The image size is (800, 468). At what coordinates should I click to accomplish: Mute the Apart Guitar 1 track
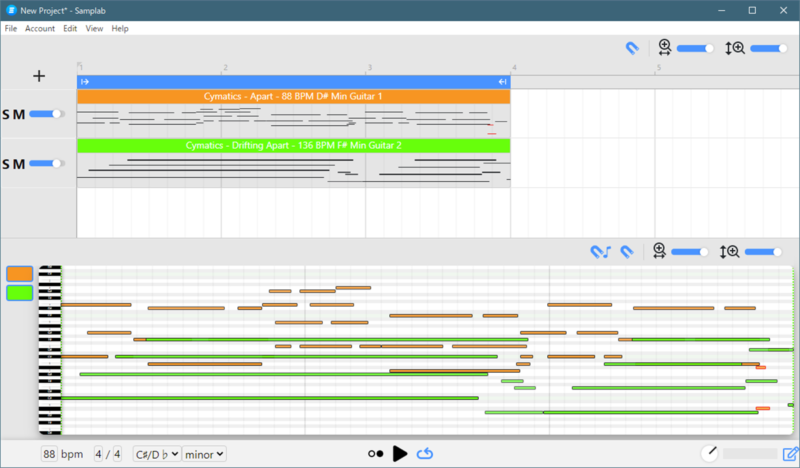tap(19, 115)
